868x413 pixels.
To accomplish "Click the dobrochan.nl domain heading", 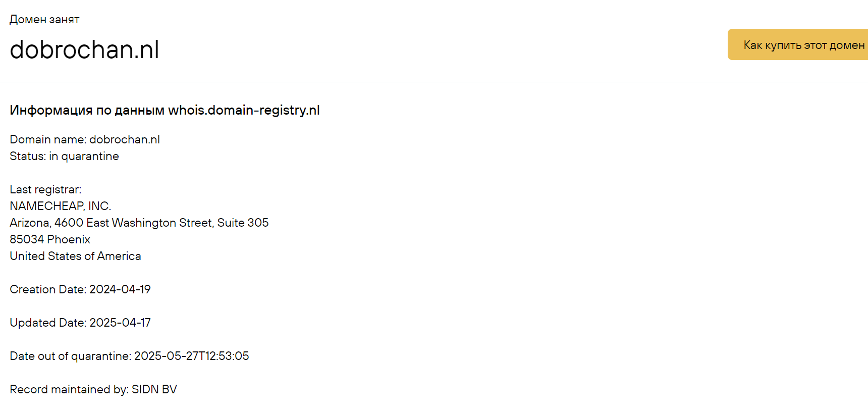I will click(84, 49).
